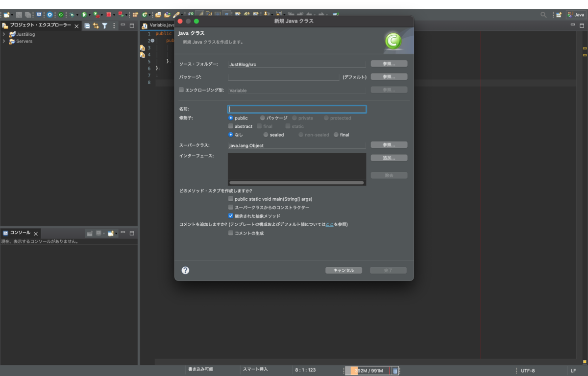Select the public modifier radio button

tap(231, 118)
